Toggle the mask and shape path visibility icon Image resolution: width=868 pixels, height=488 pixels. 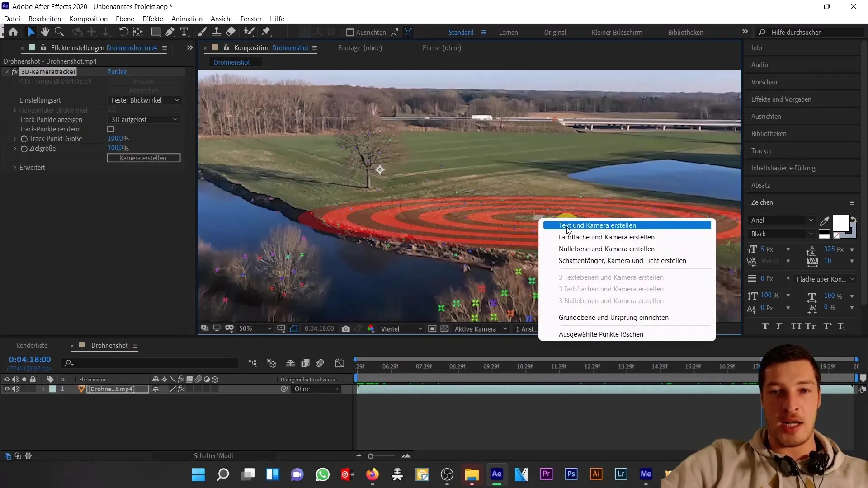coord(294,329)
